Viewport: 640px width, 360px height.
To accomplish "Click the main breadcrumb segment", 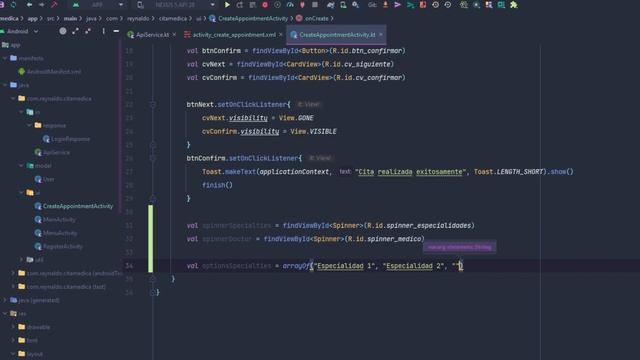I will (x=70, y=18).
